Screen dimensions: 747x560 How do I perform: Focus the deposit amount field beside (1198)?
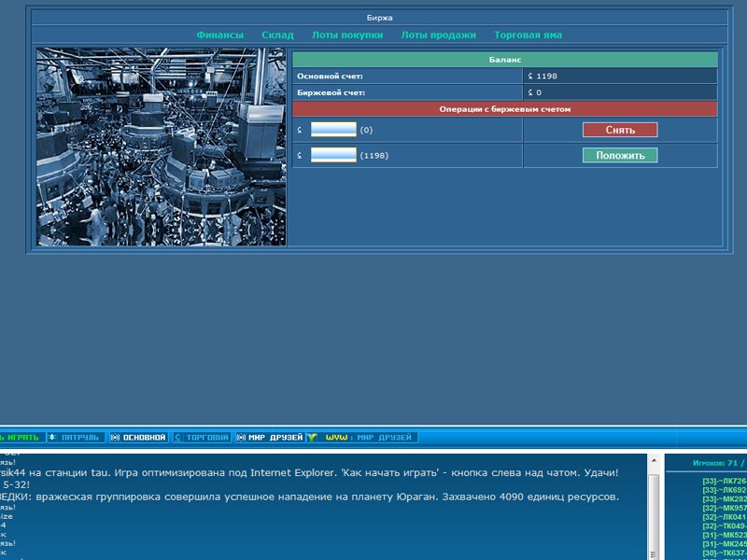tap(333, 155)
